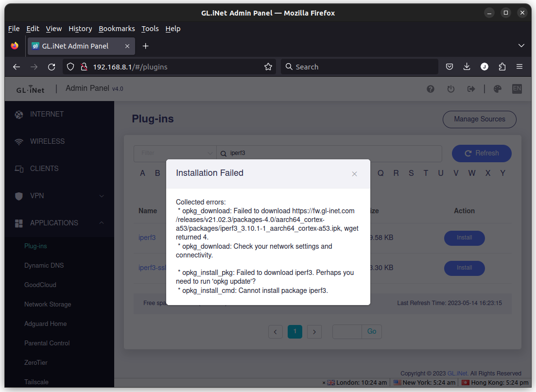Viewport: 536px width, 392px height.
Task: Filter plug-ins by letter S
Action: click(411, 173)
